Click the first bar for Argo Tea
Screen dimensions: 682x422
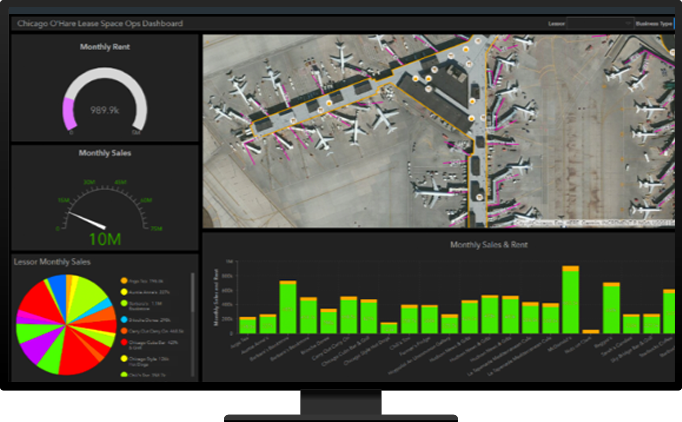click(247, 325)
